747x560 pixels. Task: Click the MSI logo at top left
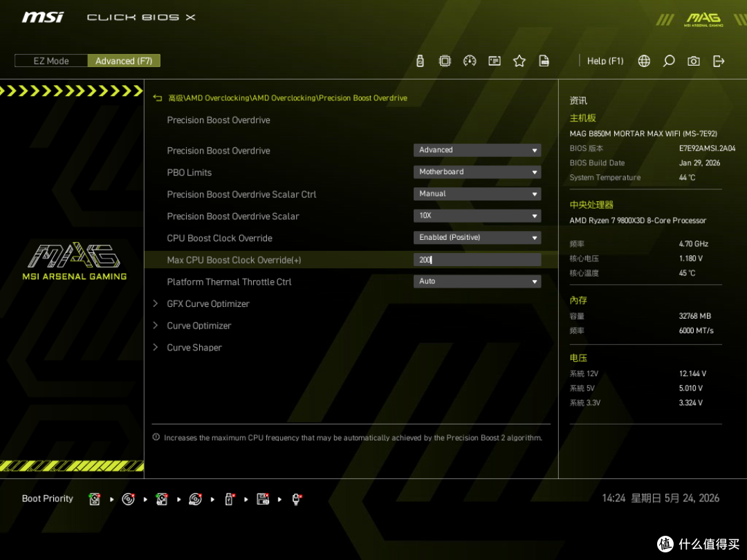(x=42, y=17)
